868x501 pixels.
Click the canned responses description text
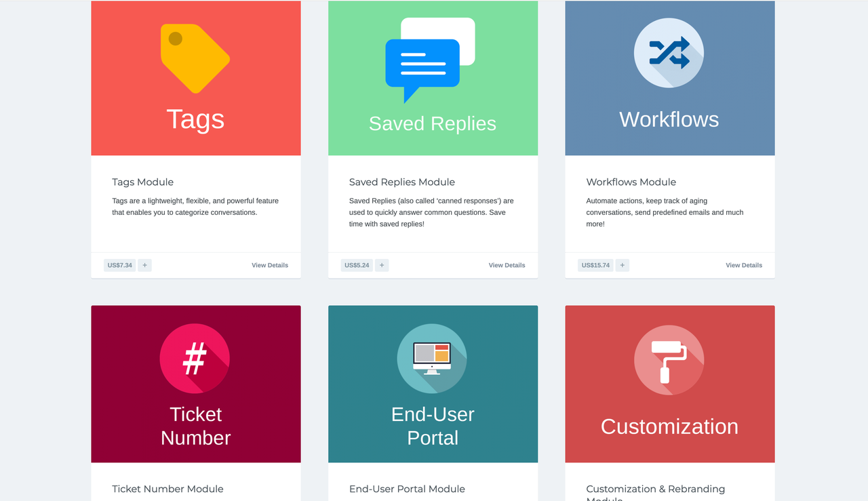[431, 212]
